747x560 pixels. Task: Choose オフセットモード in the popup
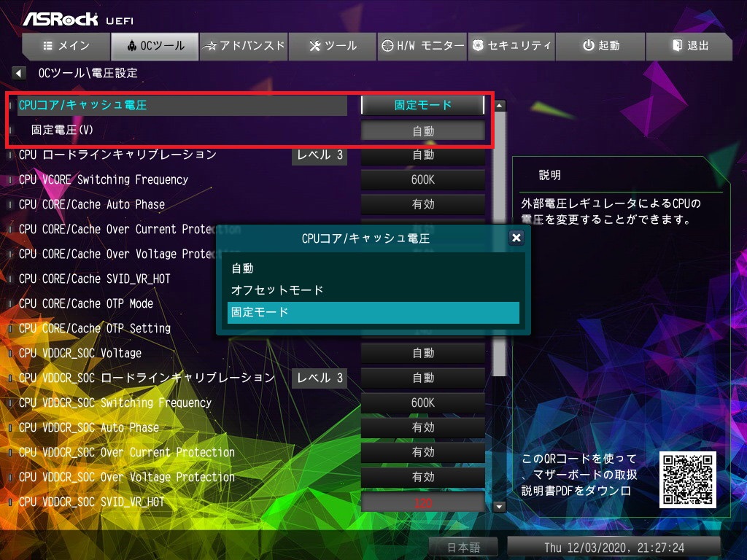[x=373, y=290]
